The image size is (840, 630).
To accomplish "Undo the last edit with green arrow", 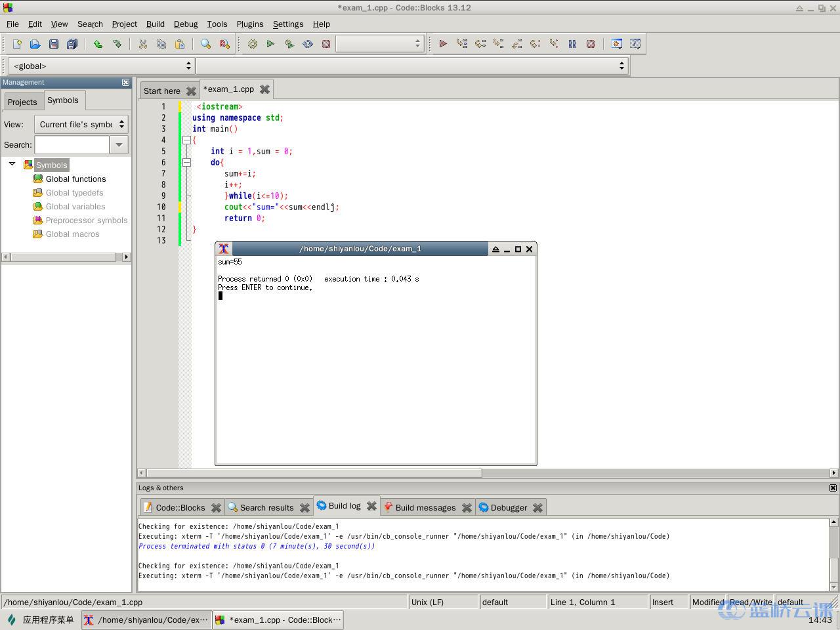I will [98, 44].
